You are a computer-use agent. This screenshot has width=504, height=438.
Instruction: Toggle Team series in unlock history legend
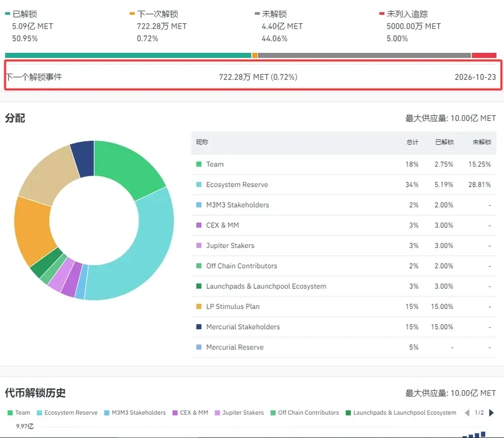(x=19, y=413)
